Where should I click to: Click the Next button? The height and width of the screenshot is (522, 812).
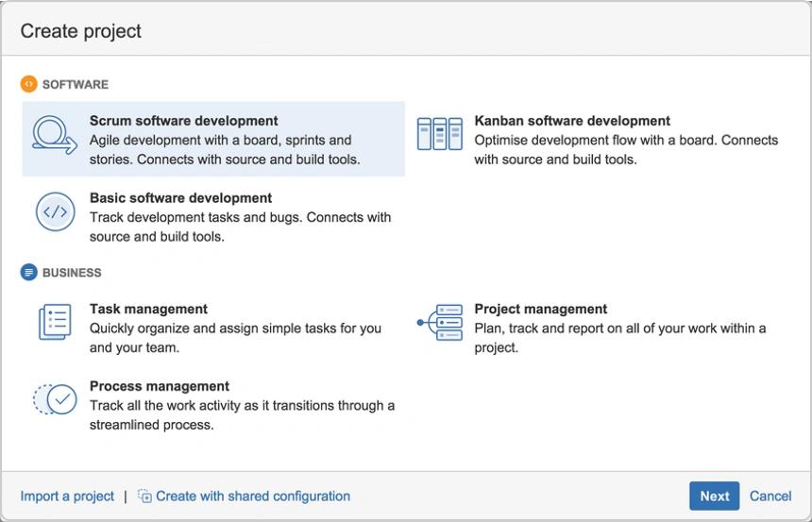coord(715,497)
